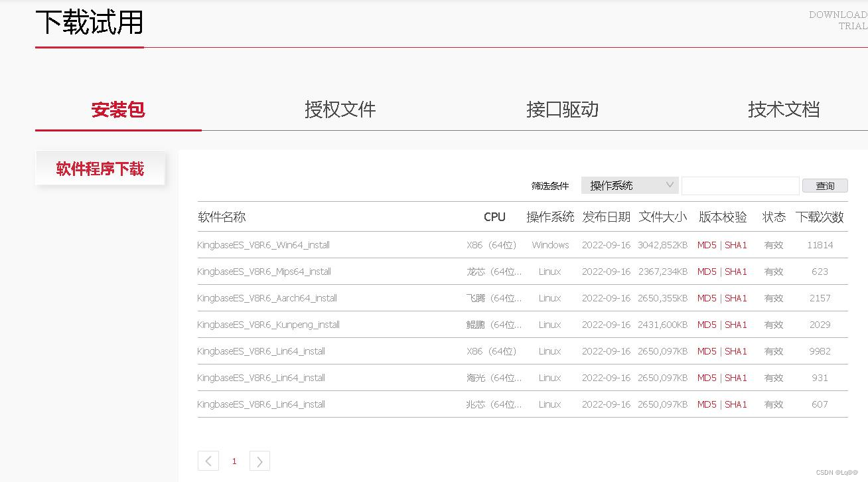Download Lin64_install for 海光 CPU
The height and width of the screenshot is (482, 868).
(261, 378)
